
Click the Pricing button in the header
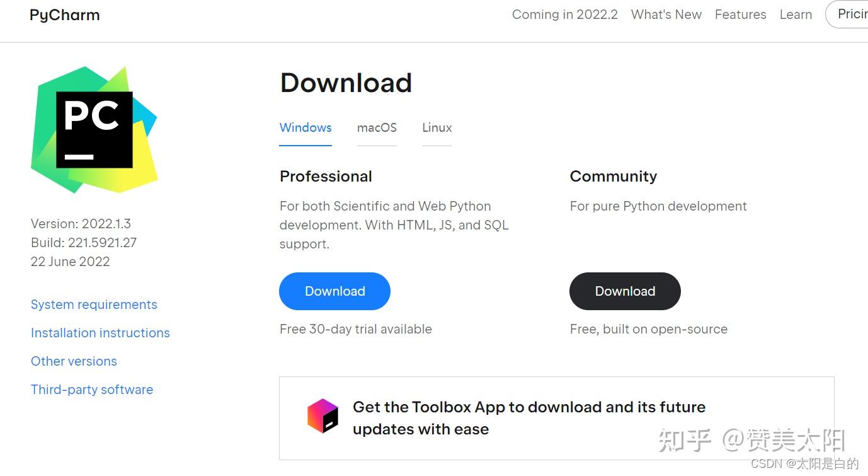click(847, 15)
